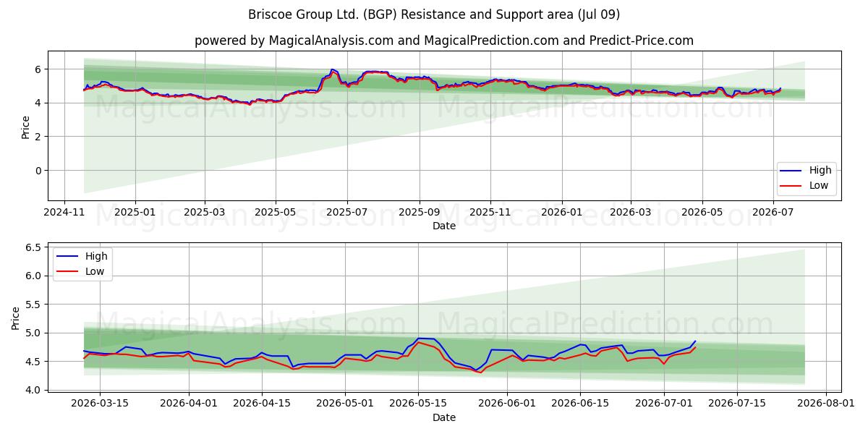
Task: Click the '2026-07-01' date tick label
Action: pos(663,404)
